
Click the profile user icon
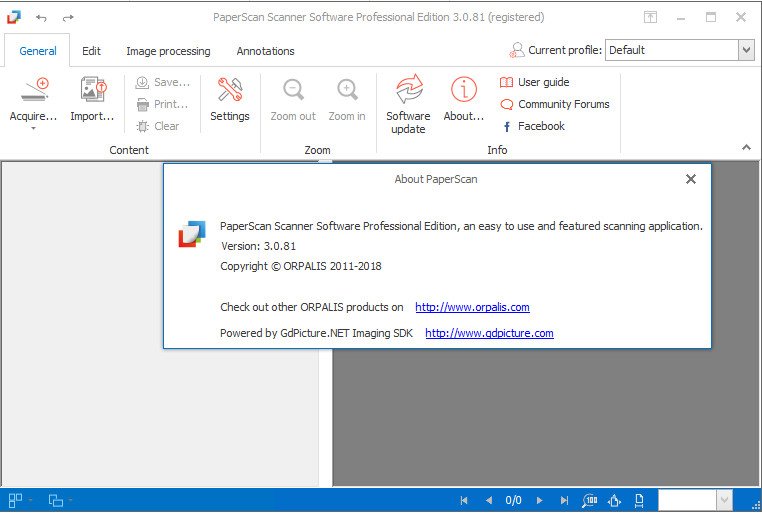(517, 50)
